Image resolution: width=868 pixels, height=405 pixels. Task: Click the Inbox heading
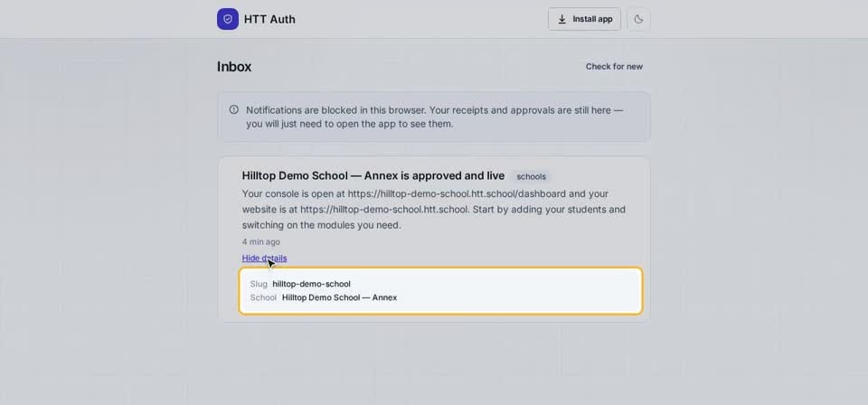click(x=234, y=66)
